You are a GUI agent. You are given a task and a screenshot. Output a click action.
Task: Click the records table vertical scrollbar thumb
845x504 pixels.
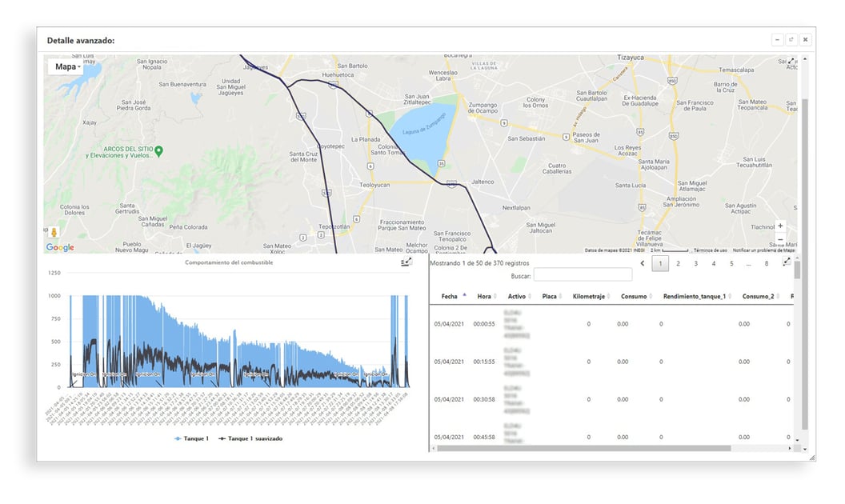[797, 270]
